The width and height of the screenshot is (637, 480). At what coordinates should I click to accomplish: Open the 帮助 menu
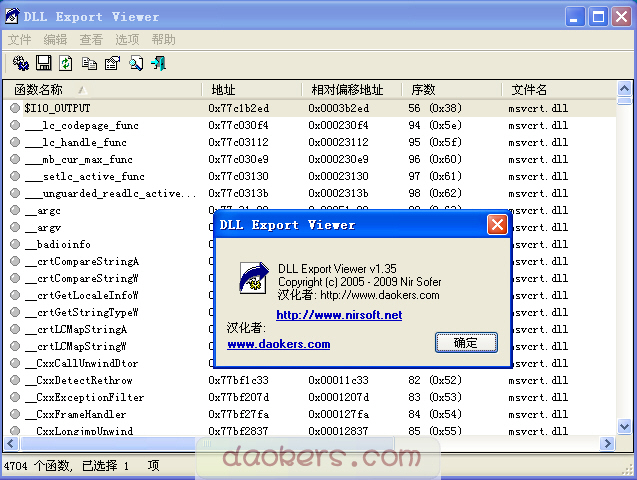pos(163,39)
